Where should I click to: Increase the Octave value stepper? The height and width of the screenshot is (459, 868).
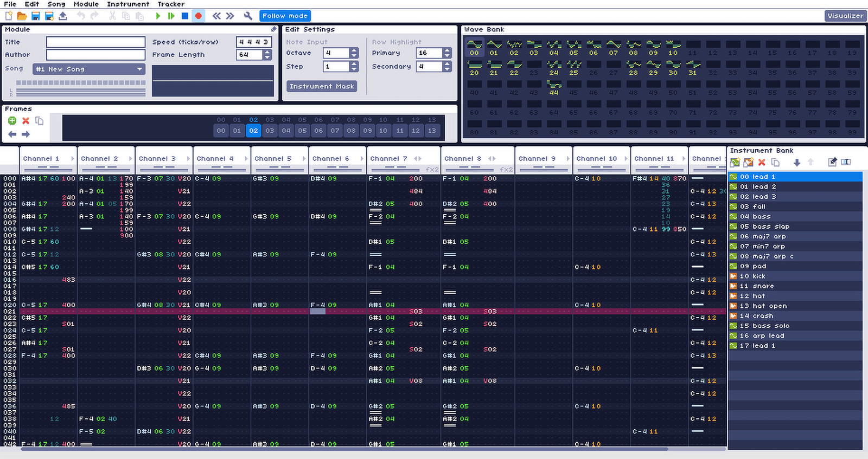point(354,50)
